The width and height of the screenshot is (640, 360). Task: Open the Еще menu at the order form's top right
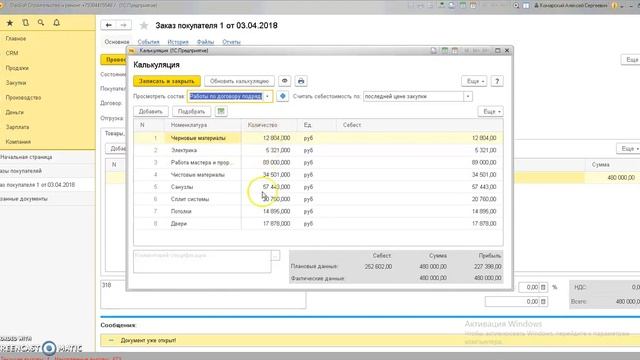[x=631, y=60]
